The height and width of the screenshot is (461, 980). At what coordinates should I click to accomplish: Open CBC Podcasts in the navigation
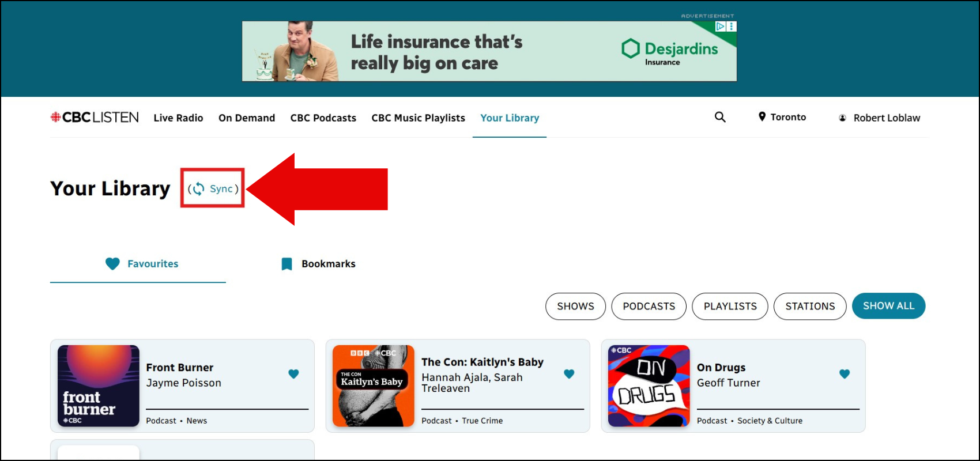(323, 118)
